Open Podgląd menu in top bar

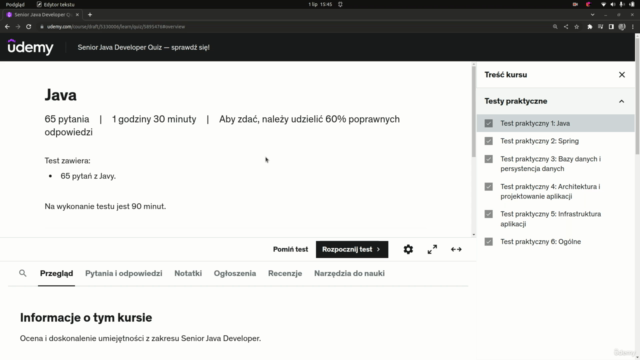15,4
